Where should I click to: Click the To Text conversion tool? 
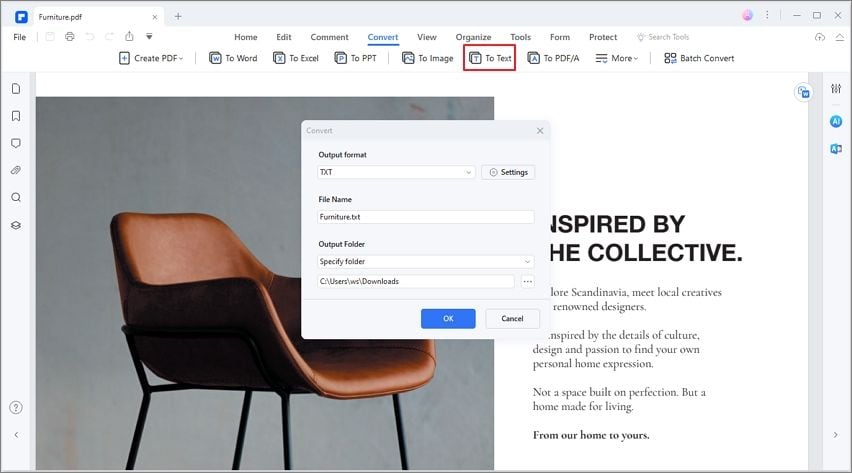[x=490, y=58]
